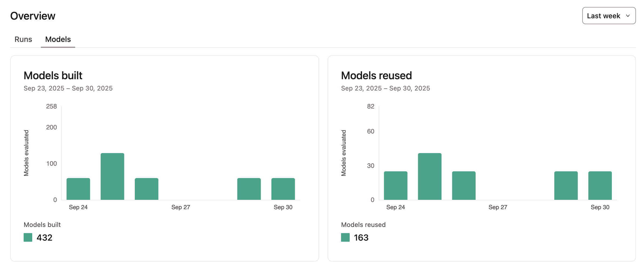Click the Overview page heading

33,16
